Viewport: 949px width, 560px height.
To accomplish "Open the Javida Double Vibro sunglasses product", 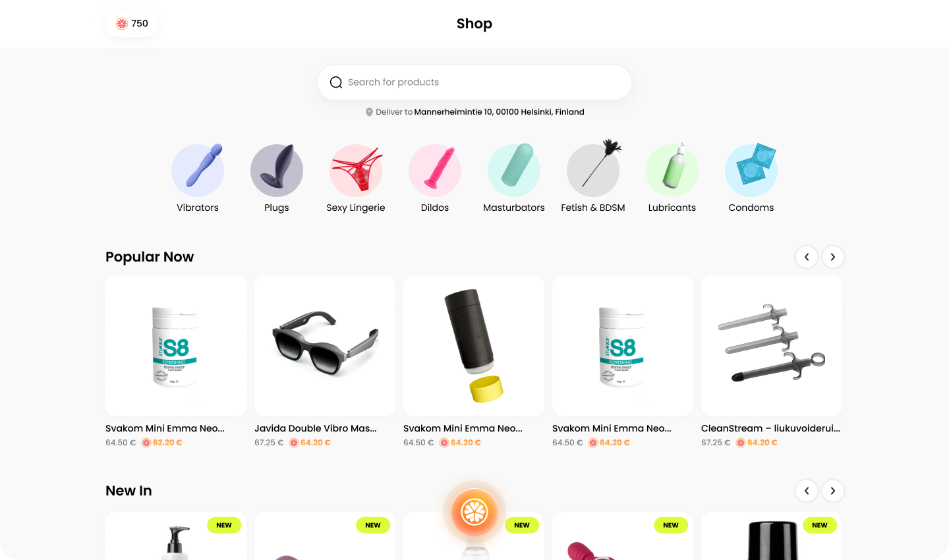I will click(x=325, y=346).
